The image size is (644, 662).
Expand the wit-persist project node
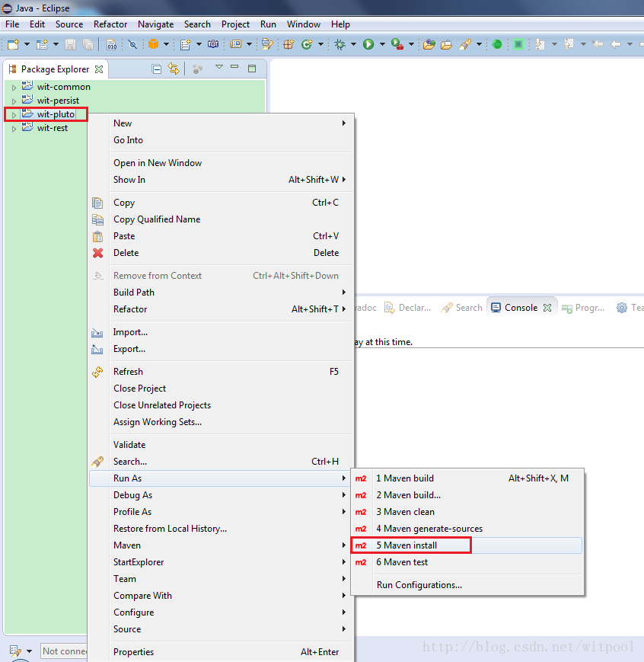point(14,101)
